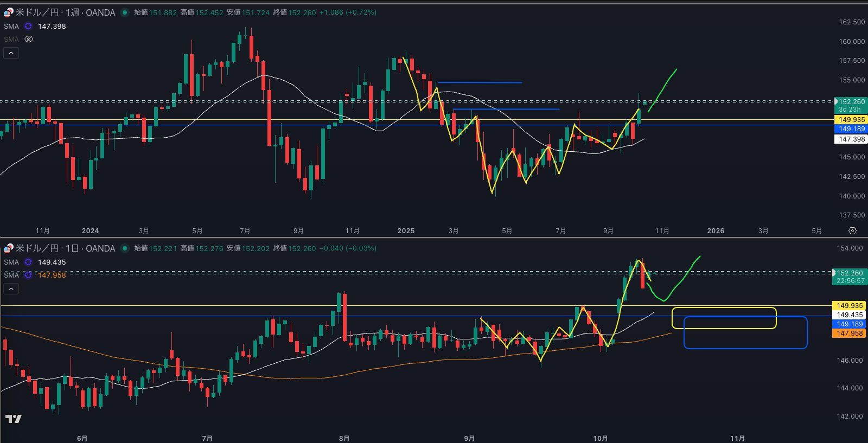Click the refresh icon beside SMA 149.435
Viewport: 868px width, 443px height.
click(28, 262)
